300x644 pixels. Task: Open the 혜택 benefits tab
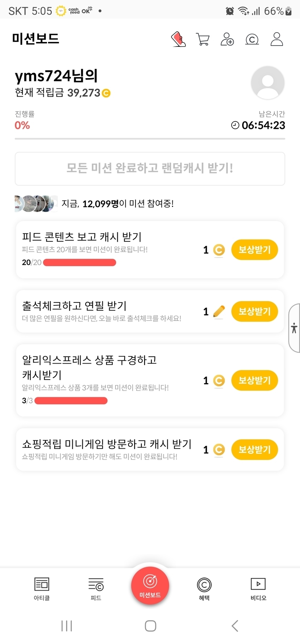tap(204, 589)
